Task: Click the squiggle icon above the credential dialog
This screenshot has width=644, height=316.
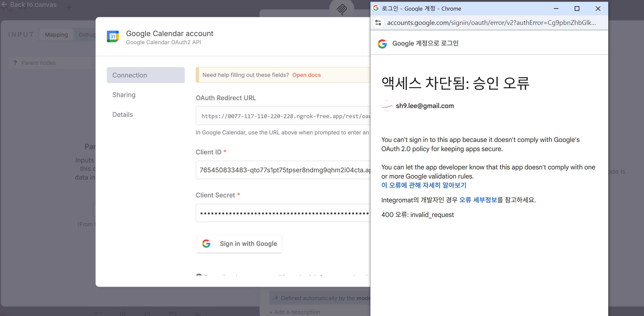Action: [341, 9]
